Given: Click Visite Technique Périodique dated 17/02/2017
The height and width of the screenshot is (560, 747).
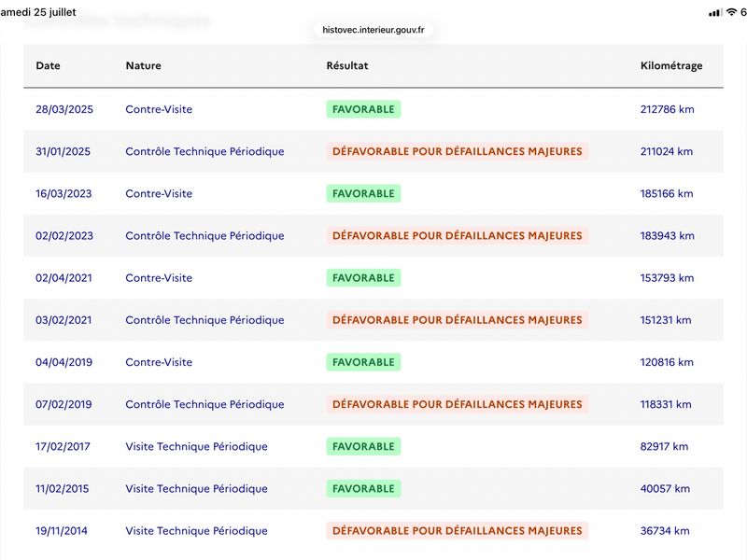Looking at the screenshot, I should (196, 446).
